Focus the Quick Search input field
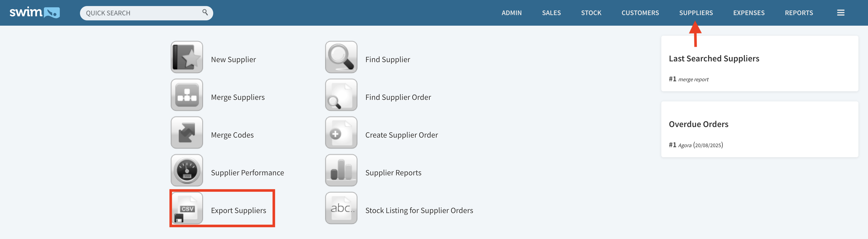This screenshot has height=239, width=868. coord(142,13)
